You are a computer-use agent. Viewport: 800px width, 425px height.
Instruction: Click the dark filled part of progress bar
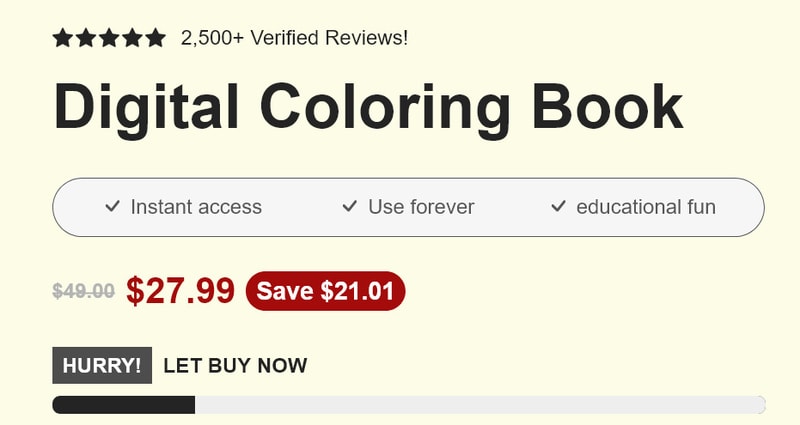tap(123, 405)
